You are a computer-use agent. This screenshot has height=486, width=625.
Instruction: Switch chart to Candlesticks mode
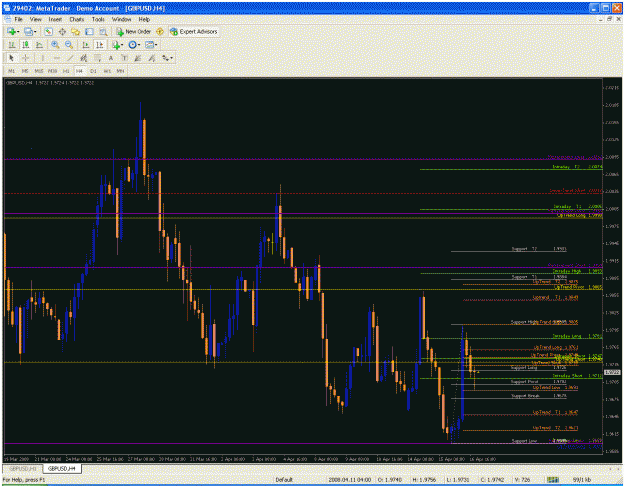pos(26,45)
